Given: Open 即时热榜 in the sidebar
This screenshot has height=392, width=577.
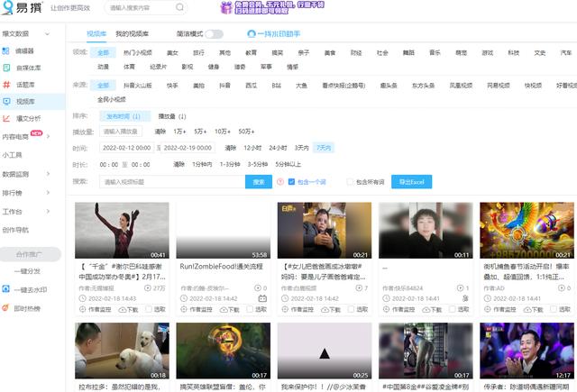Looking at the screenshot, I should 9,308.
